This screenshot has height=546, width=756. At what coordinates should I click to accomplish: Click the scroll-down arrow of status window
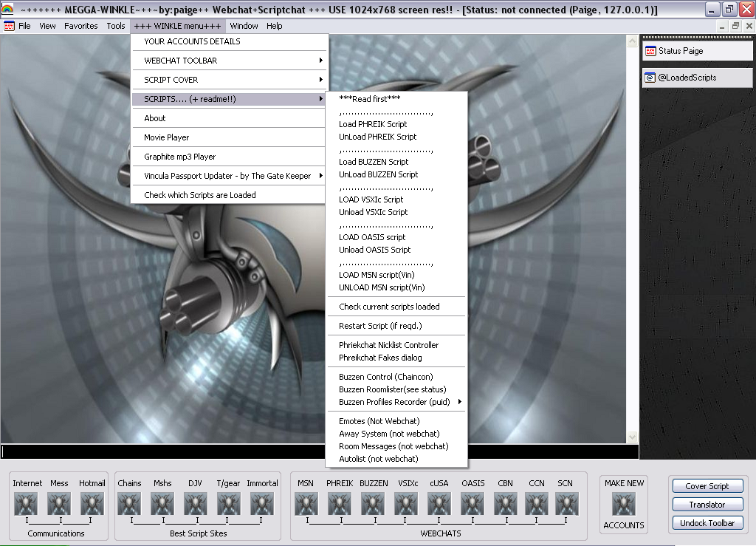click(x=632, y=437)
